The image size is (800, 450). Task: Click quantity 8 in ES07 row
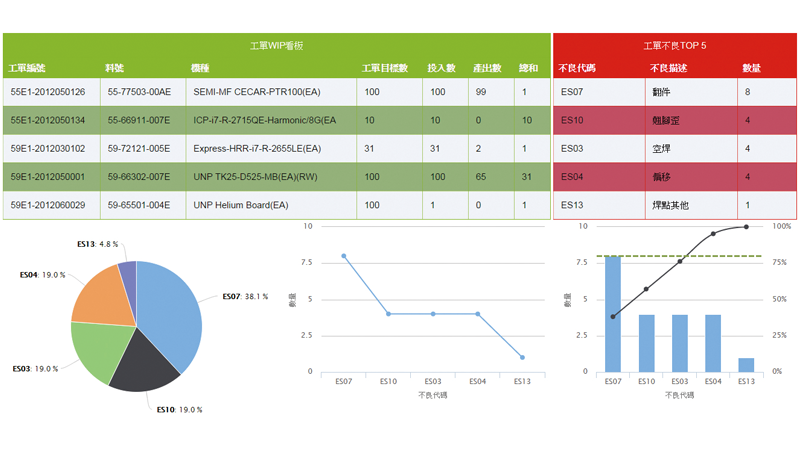747,92
